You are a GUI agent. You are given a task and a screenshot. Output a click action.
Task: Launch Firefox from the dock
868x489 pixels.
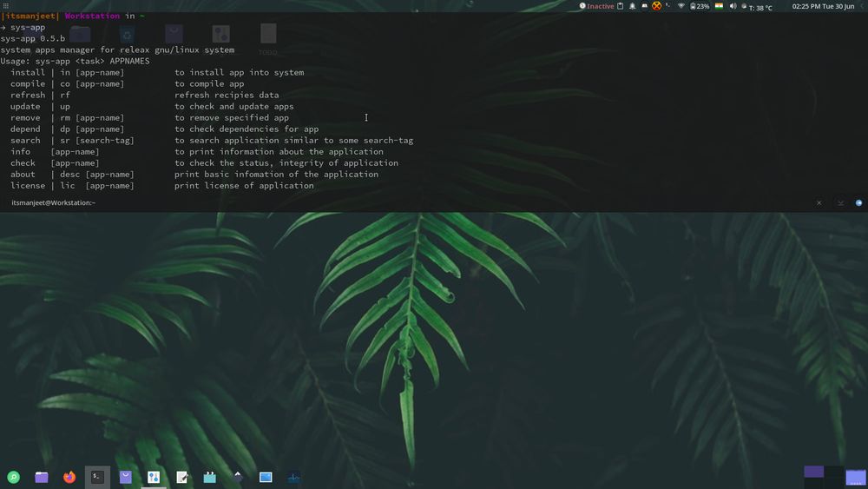coord(69,477)
